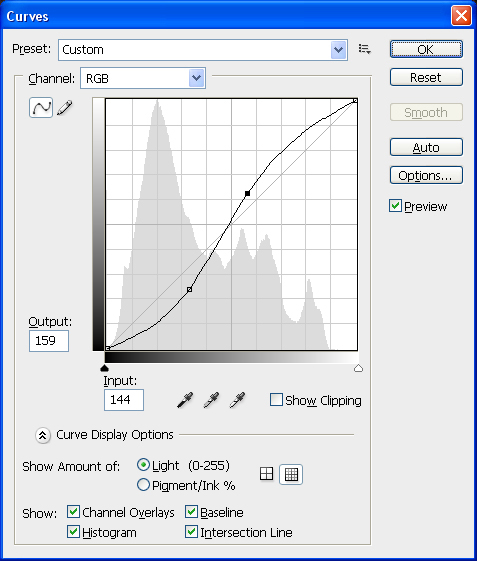Open the Preset dropdown
Image resolution: width=477 pixels, height=561 pixels.
(203, 50)
